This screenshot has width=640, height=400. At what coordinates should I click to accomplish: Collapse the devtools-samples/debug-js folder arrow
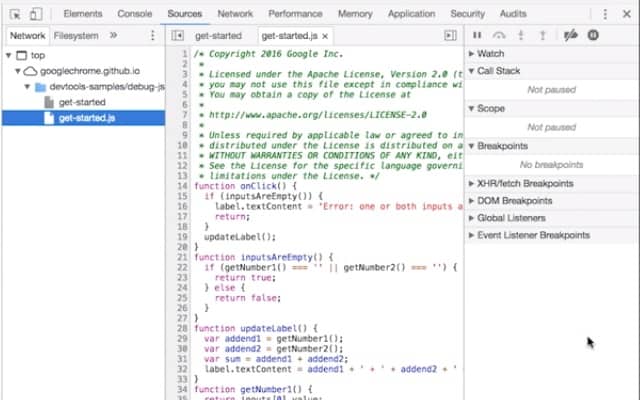click(x=27, y=87)
